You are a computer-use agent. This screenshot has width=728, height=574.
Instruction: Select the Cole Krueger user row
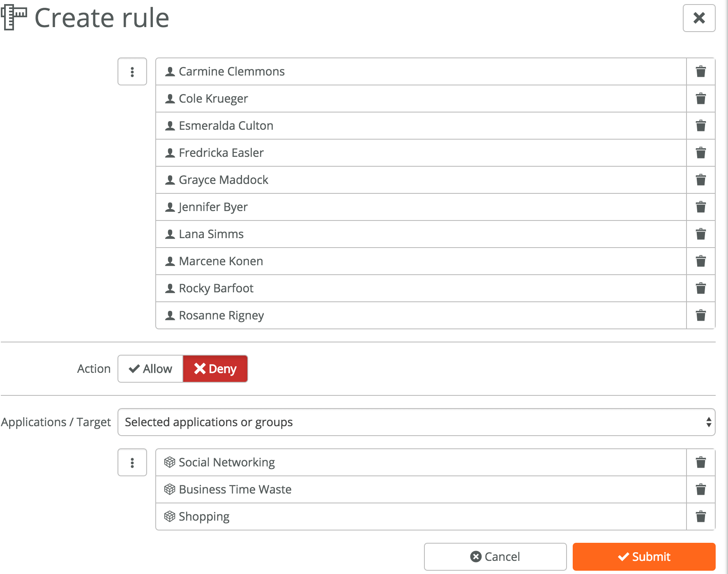tap(421, 99)
